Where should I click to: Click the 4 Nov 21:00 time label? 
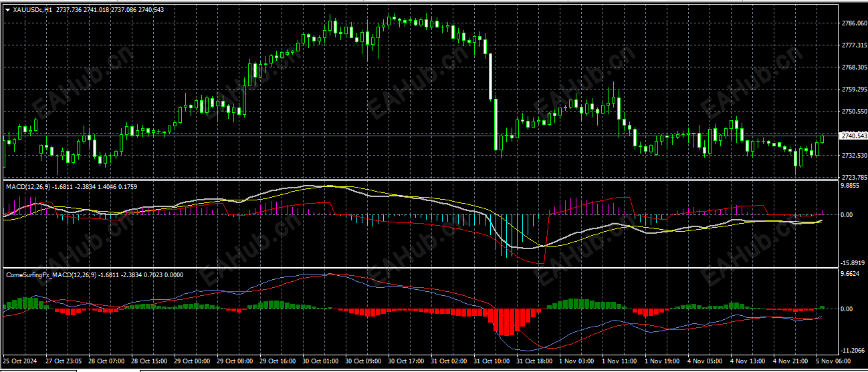(x=790, y=361)
